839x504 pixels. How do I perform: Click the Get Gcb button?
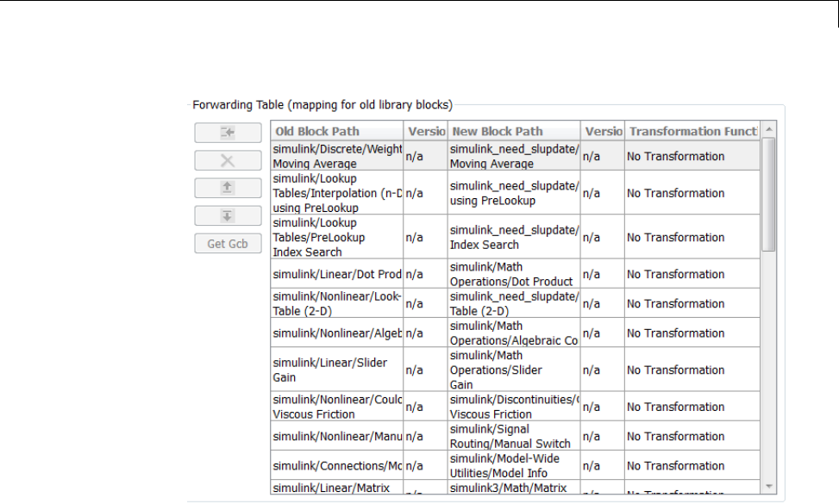[x=228, y=244]
